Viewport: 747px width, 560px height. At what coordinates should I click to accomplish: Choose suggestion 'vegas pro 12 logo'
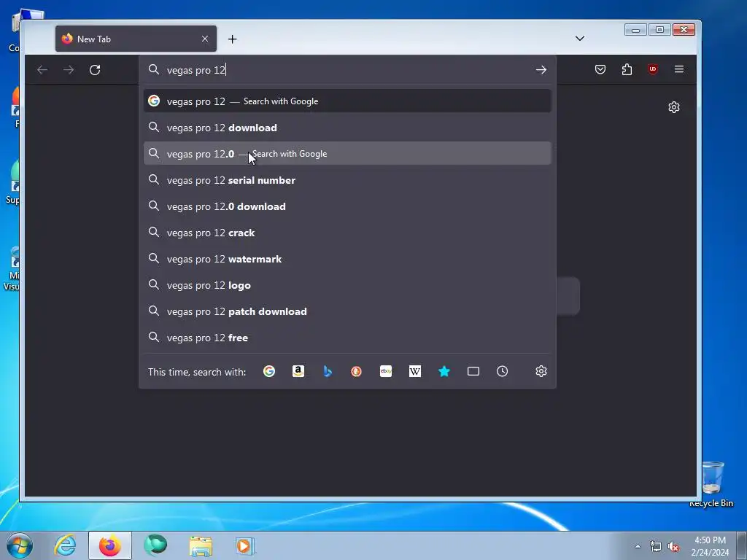point(347,285)
